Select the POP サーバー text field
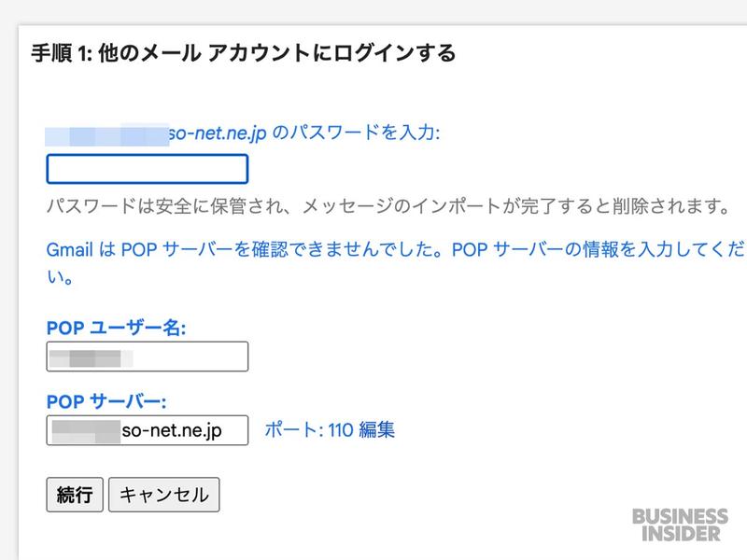This screenshot has height=560, width=747. (x=148, y=430)
